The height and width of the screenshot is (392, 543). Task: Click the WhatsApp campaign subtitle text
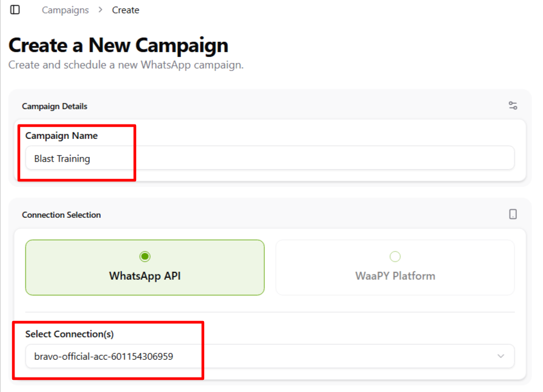pos(126,64)
